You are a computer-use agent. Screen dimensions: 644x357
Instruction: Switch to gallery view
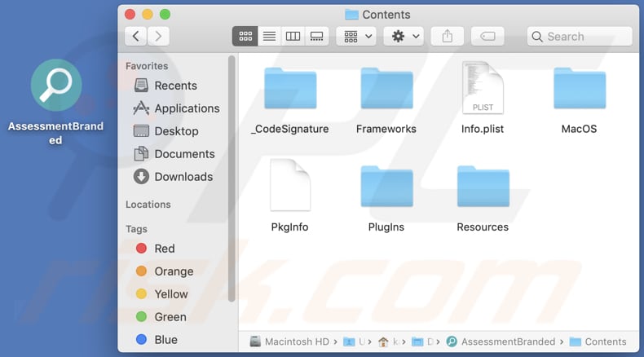click(316, 36)
